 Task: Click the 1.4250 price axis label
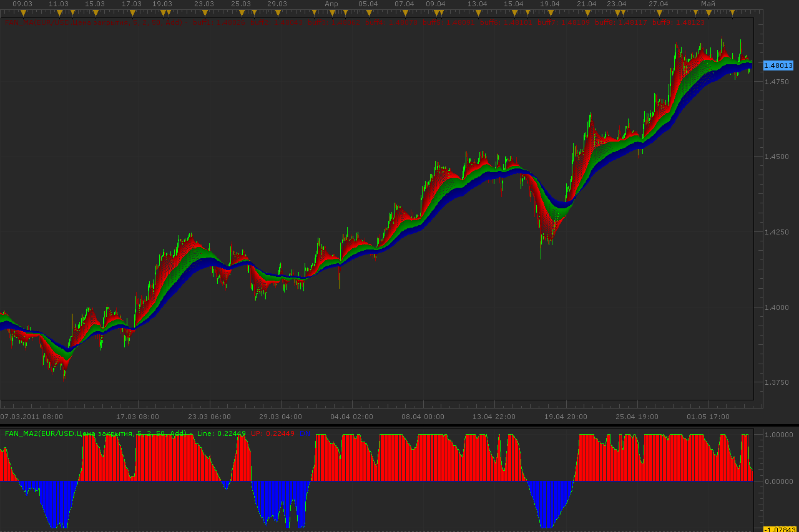[x=777, y=232]
